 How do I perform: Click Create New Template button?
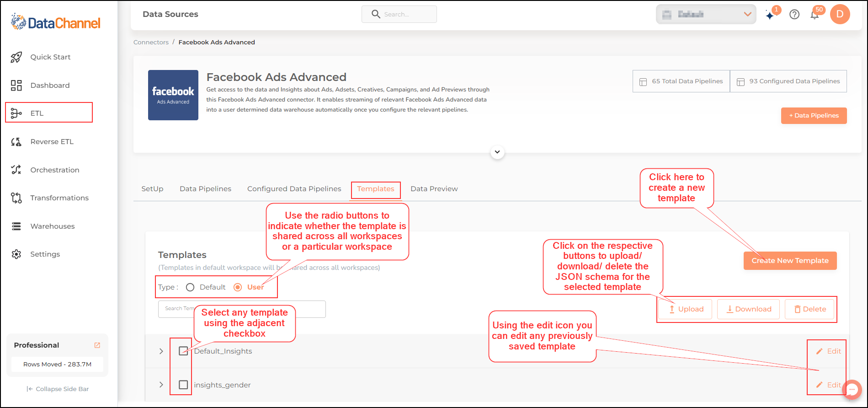[x=790, y=261]
